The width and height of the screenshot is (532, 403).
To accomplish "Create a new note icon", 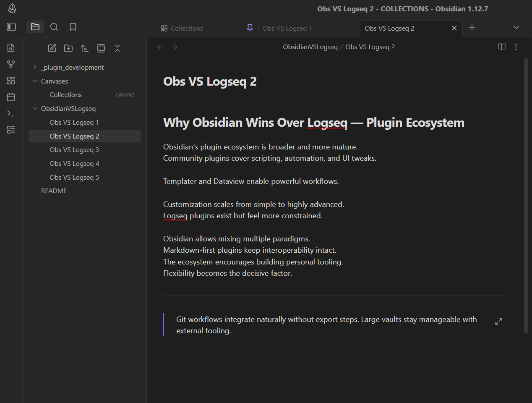I will pyautogui.click(x=52, y=48).
